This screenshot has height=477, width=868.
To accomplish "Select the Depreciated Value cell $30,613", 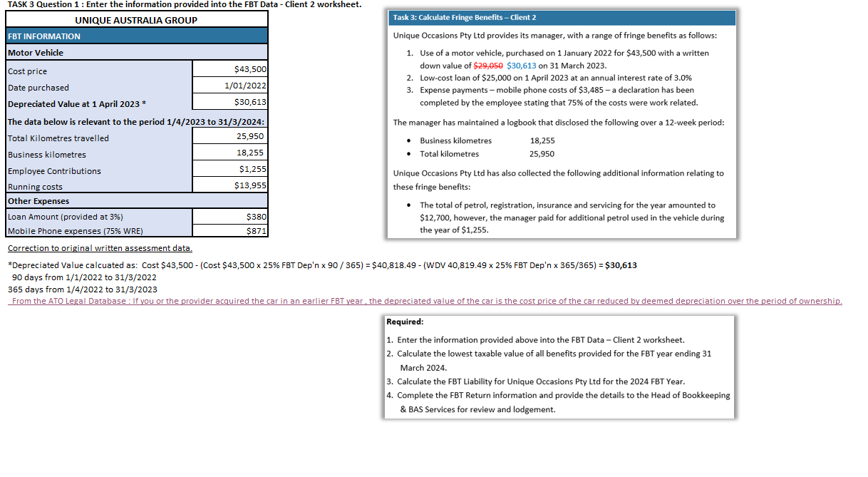I will pos(230,103).
